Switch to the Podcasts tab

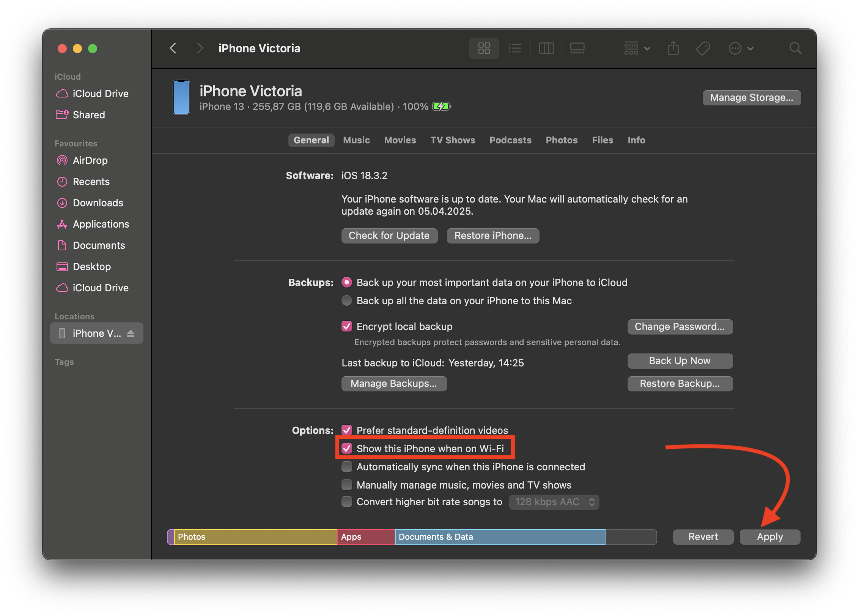[x=510, y=140]
